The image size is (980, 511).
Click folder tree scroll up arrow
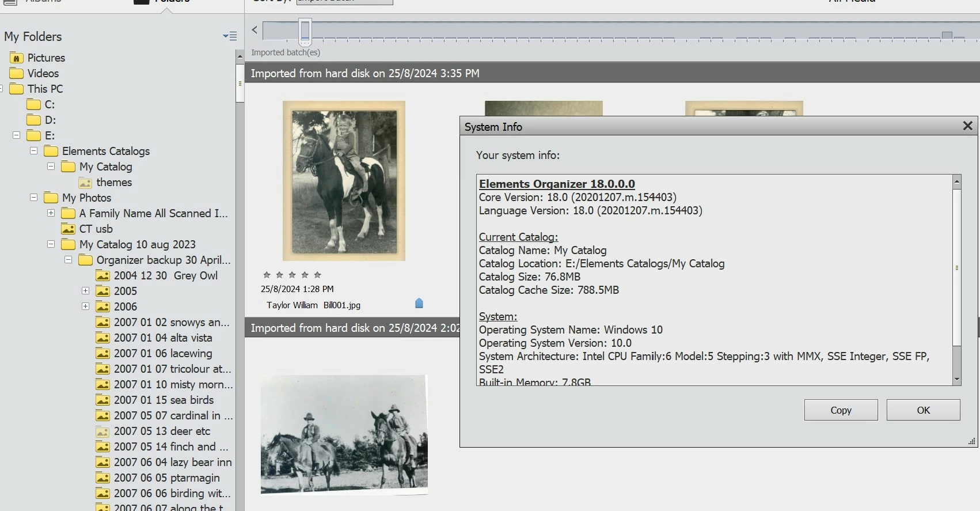point(240,56)
